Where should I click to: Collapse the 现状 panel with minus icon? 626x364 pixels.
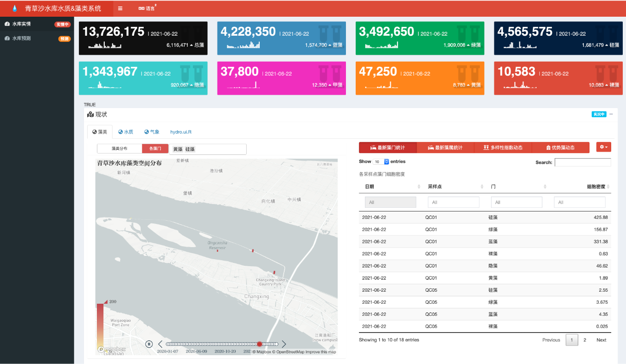[x=611, y=114]
